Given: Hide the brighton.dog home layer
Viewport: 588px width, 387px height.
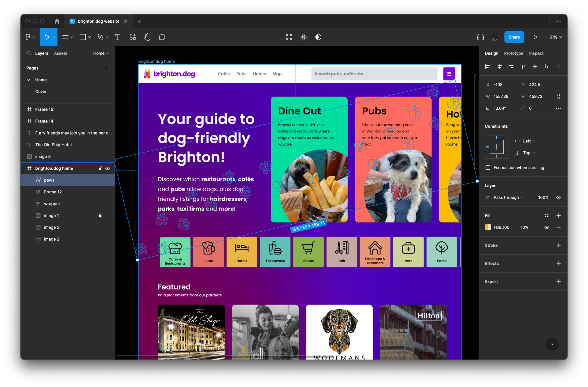Looking at the screenshot, I should (x=107, y=168).
